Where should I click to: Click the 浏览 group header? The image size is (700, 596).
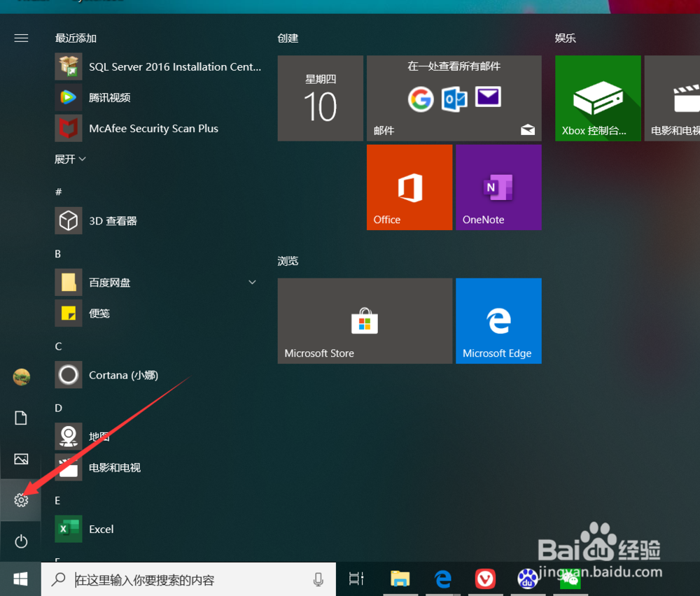[288, 261]
